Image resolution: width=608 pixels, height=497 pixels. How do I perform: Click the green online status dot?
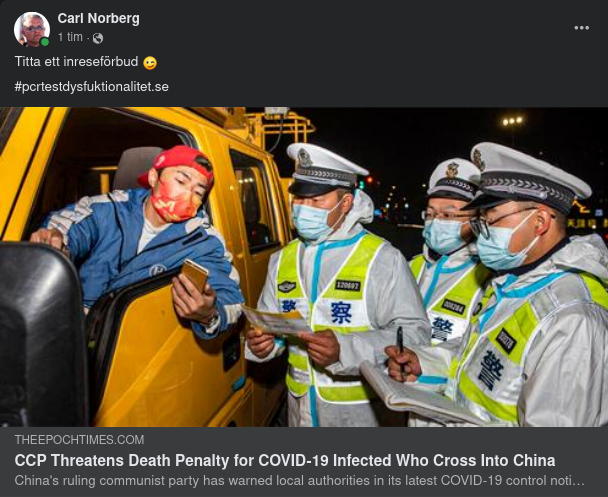coord(45,42)
